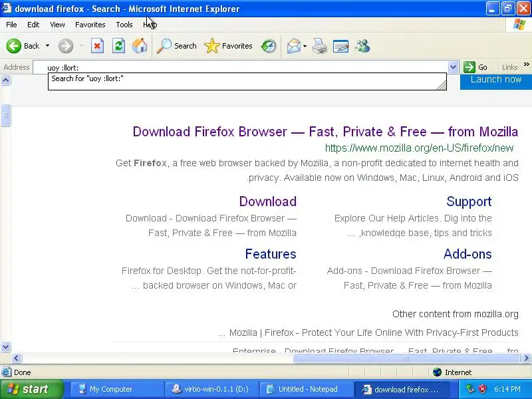The image size is (532, 399).
Task: Click the IE page icon beside Done
Action: click(6, 372)
